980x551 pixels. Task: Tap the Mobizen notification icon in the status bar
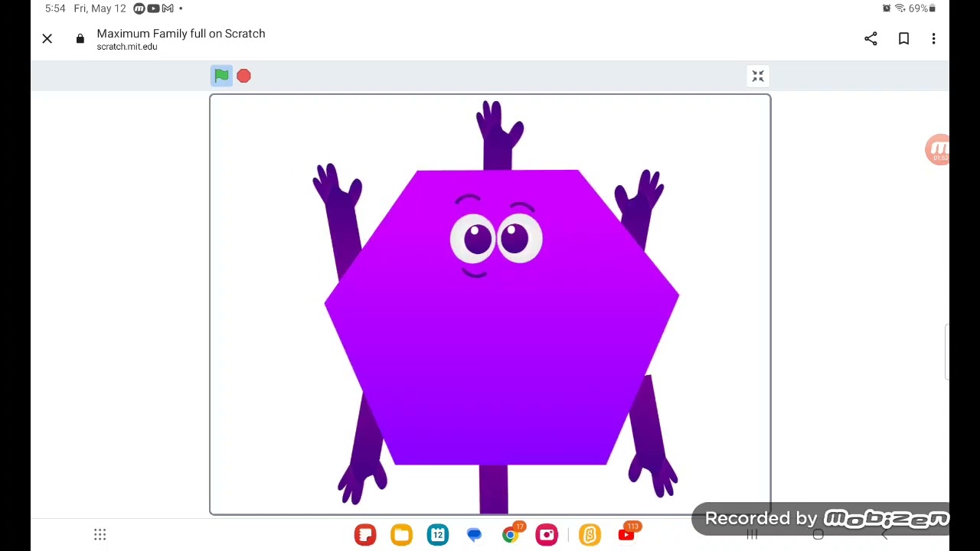pos(139,8)
